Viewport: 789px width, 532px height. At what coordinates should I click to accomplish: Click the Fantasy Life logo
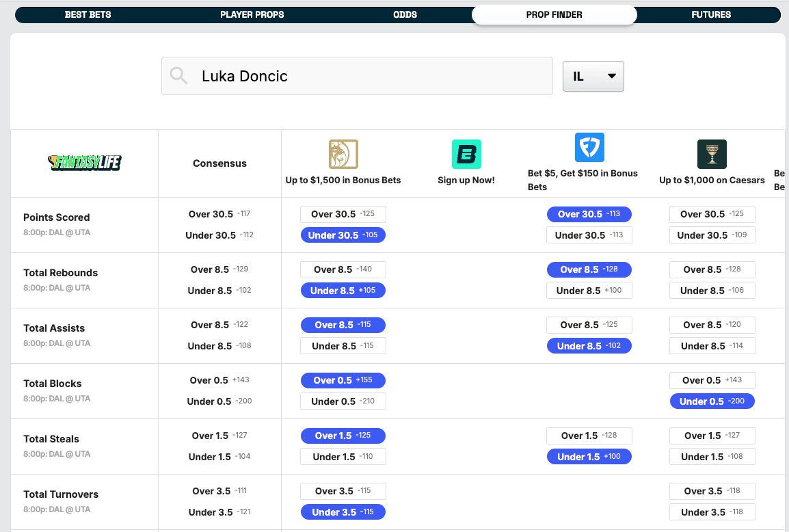pos(85,163)
